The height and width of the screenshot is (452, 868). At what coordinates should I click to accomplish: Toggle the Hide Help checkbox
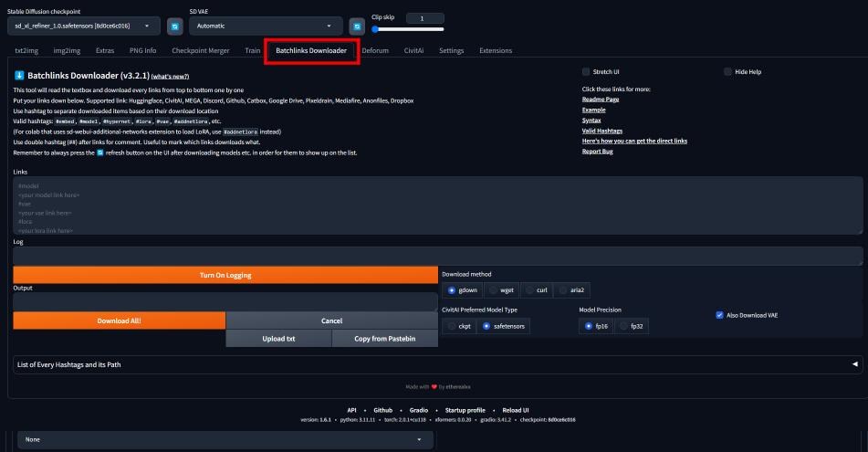(x=727, y=71)
